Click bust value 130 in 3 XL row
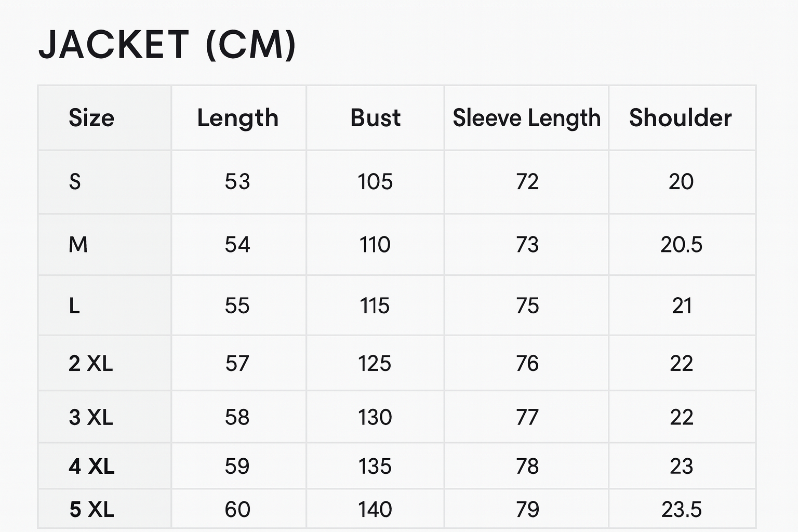 coord(375,417)
